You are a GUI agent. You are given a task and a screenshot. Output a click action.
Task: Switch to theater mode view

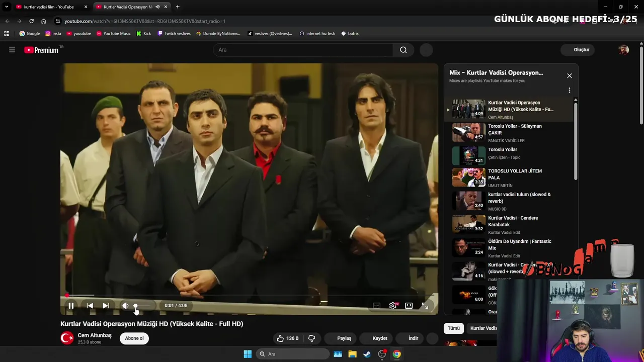coord(409,306)
